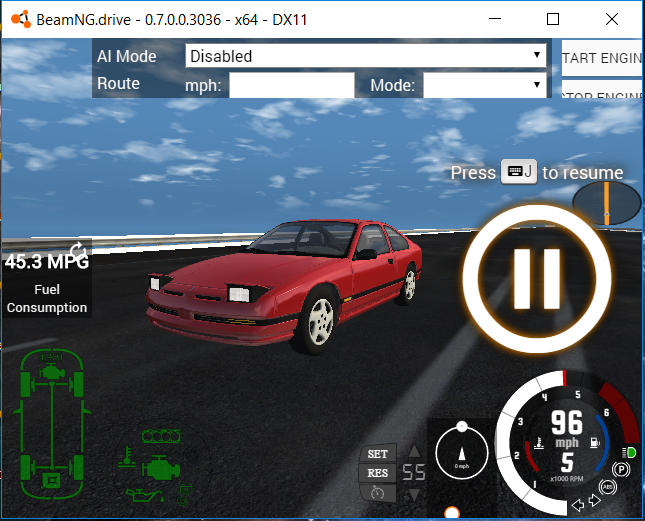Click the Start Engine button
The image size is (645, 521).
(602, 58)
